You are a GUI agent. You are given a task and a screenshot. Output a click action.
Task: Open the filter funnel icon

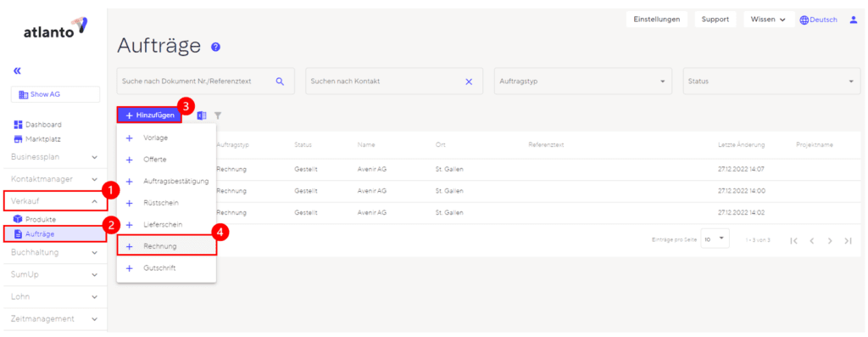pos(218,115)
